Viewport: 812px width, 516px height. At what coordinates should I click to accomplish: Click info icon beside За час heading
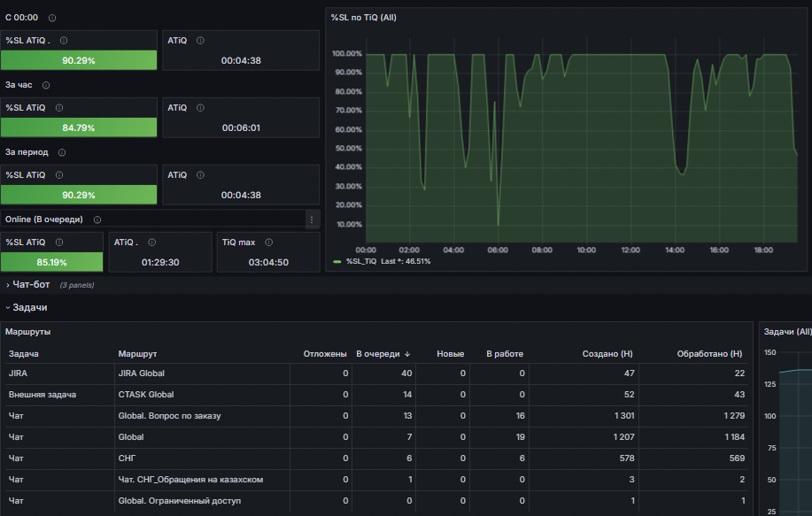(46, 85)
